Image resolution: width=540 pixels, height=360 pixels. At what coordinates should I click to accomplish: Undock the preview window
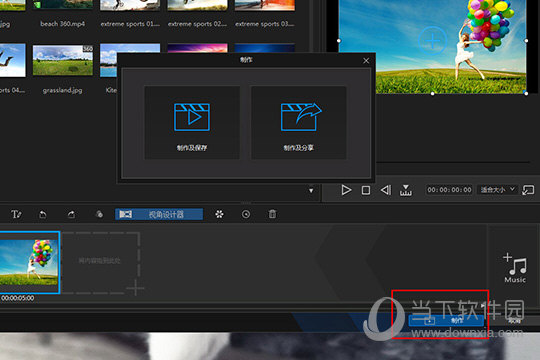pos(528,190)
